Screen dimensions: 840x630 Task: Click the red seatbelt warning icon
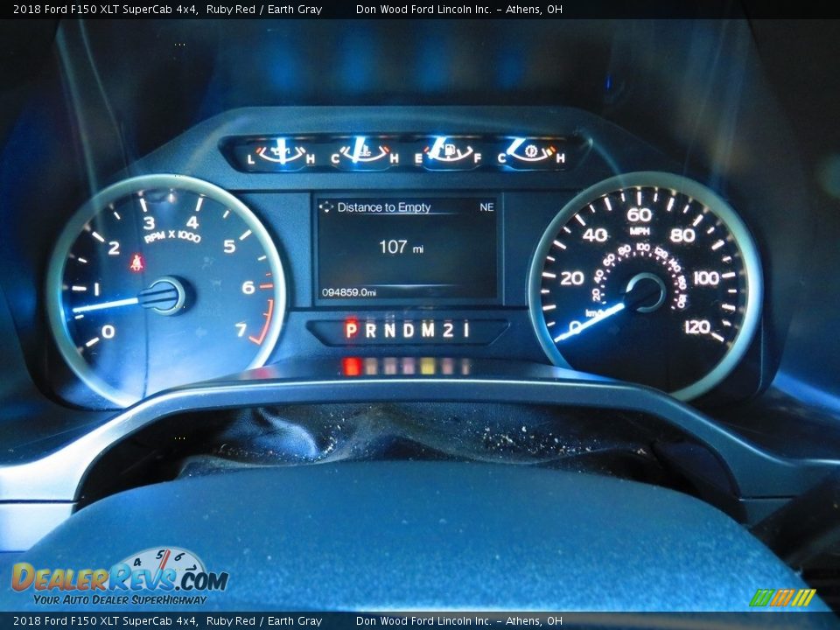coord(136,262)
